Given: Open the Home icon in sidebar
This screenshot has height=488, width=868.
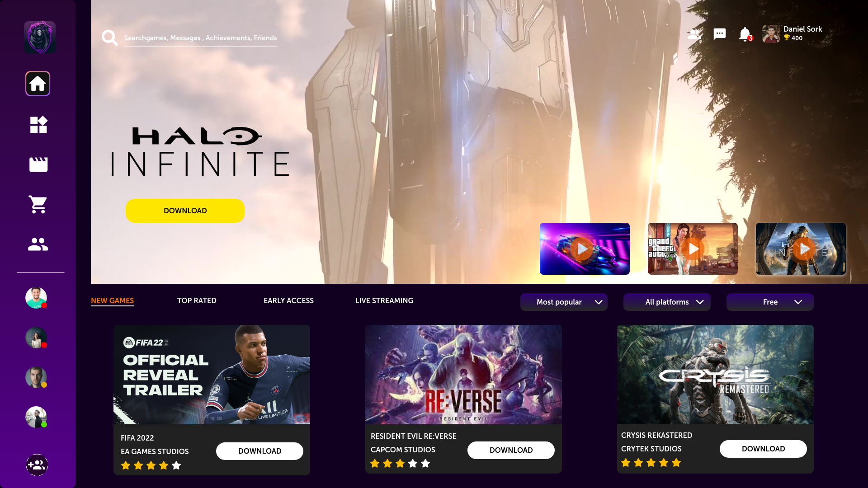Looking at the screenshot, I should (38, 84).
